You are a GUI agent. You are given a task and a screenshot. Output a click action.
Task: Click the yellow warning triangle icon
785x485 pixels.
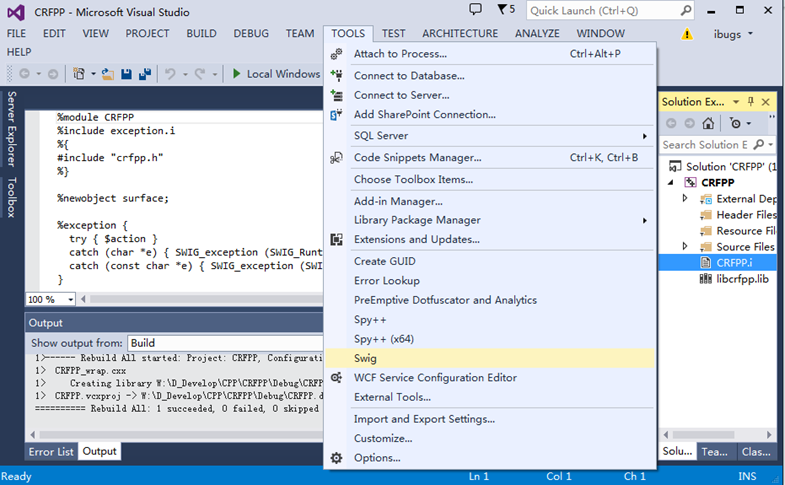click(x=687, y=34)
